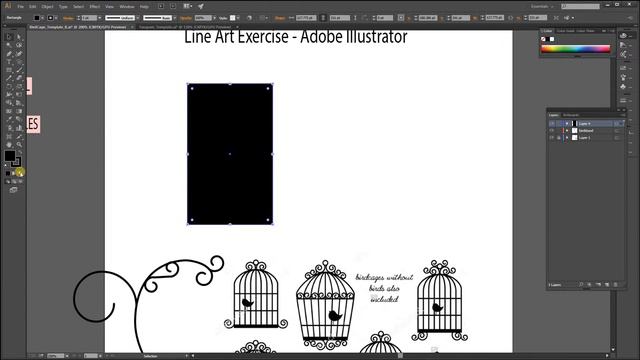Screen dimensions: 640x360
Task: Open the stroke color dropdown in control bar
Action: click(56, 18)
